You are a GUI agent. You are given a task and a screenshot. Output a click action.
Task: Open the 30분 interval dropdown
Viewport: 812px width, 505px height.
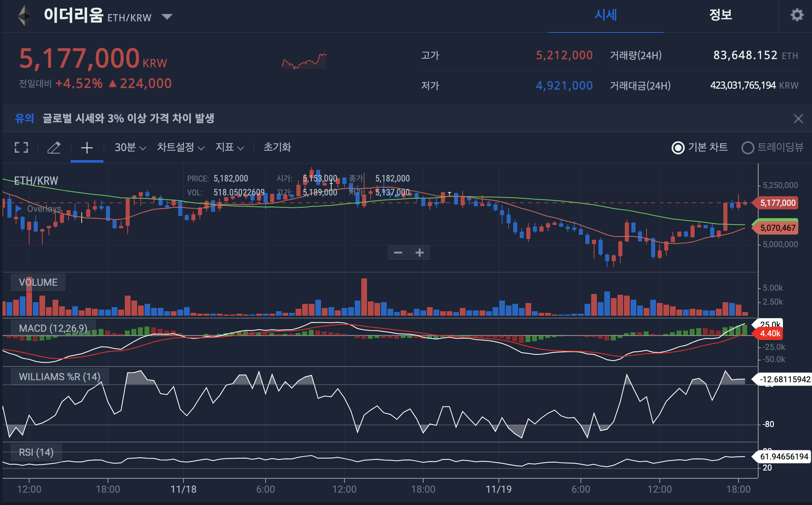point(130,147)
